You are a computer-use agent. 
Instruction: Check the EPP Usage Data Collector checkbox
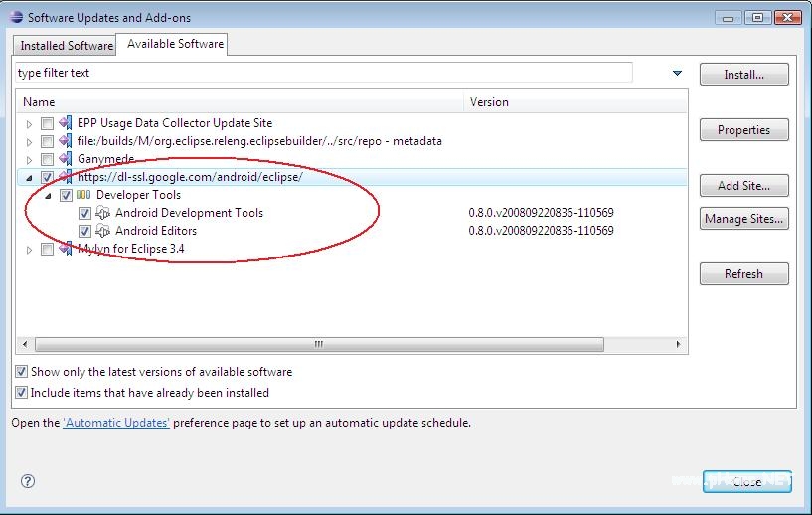[47, 124]
